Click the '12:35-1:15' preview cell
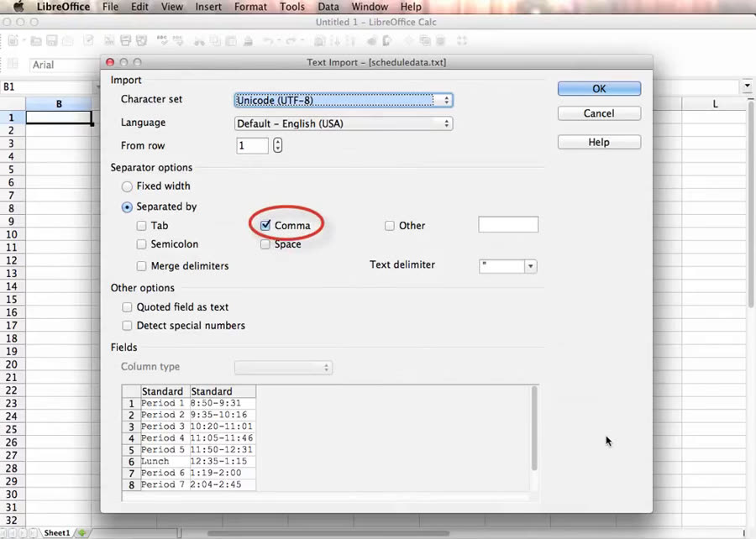This screenshot has height=539, width=756. click(x=223, y=461)
